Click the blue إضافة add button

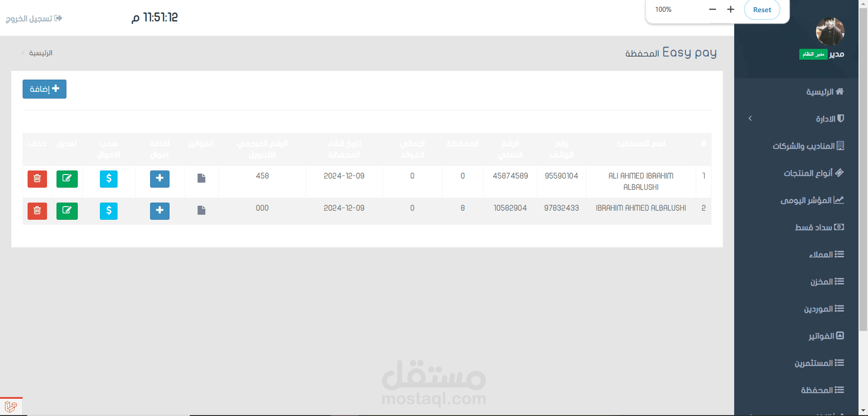pos(44,89)
